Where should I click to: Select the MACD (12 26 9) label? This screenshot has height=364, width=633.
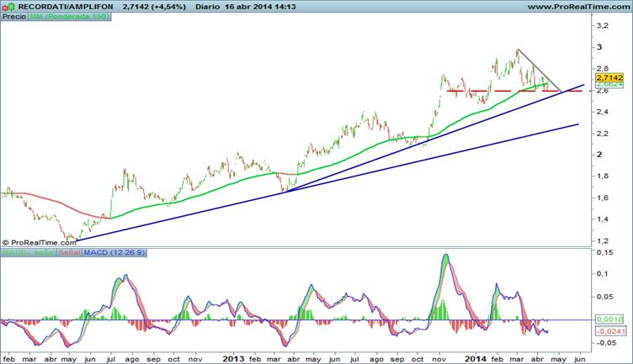click(x=114, y=253)
